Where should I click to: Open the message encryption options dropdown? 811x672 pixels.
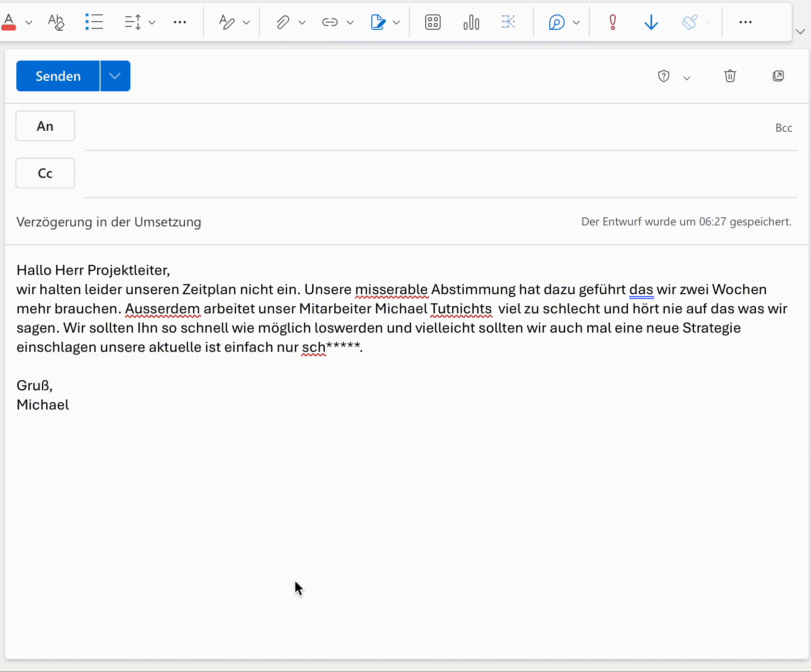687,77
